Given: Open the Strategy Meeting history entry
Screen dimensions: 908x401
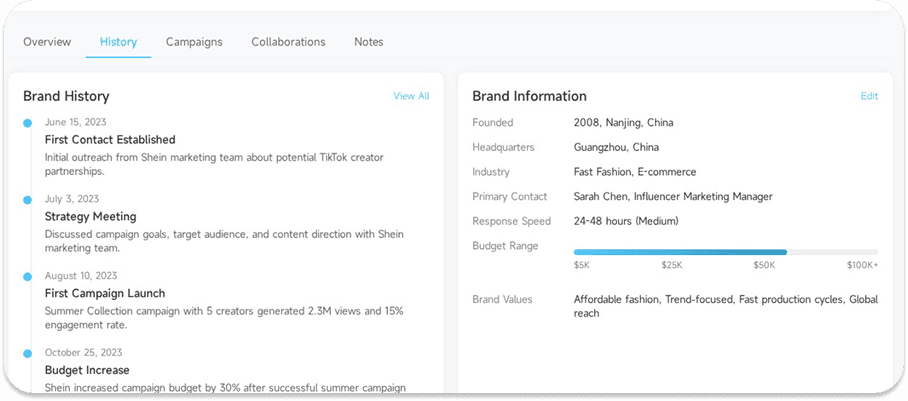Looking at the screenshot, I should [90, 217].
